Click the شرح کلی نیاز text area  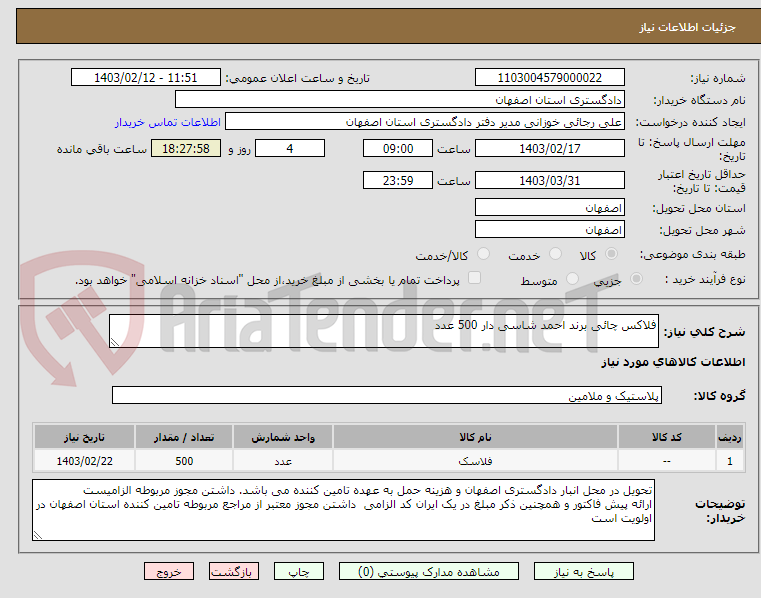384,331
